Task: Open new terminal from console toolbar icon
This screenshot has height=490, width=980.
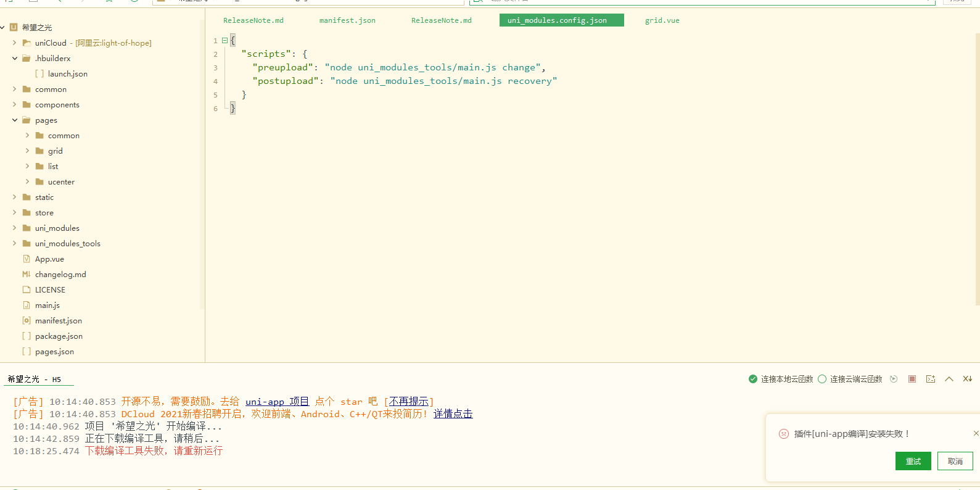Action: coord(931,379)
